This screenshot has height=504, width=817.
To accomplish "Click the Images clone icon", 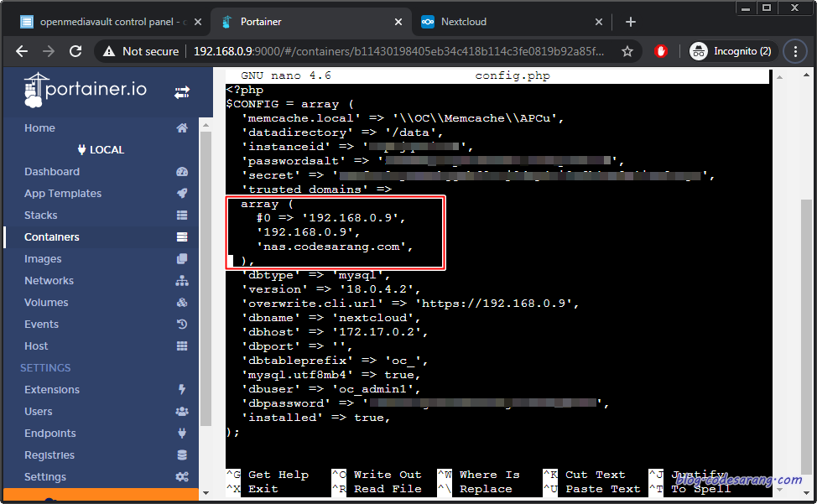I will pos(182,259).
